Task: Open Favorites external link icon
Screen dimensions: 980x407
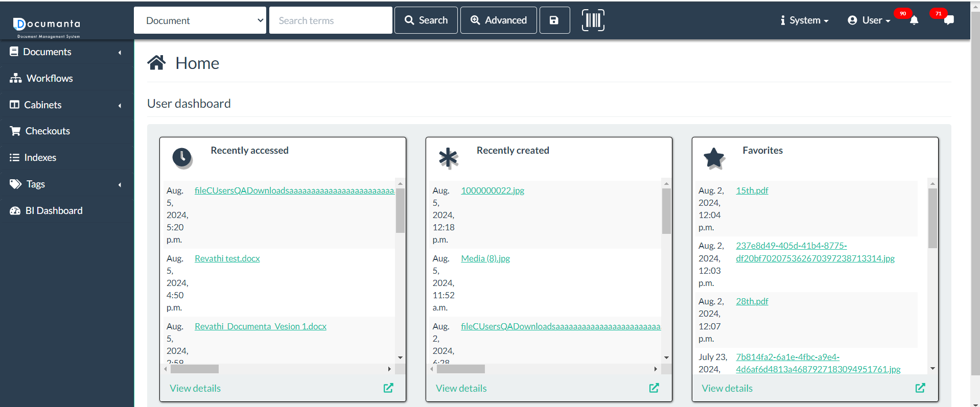Action: click(920, 388)
